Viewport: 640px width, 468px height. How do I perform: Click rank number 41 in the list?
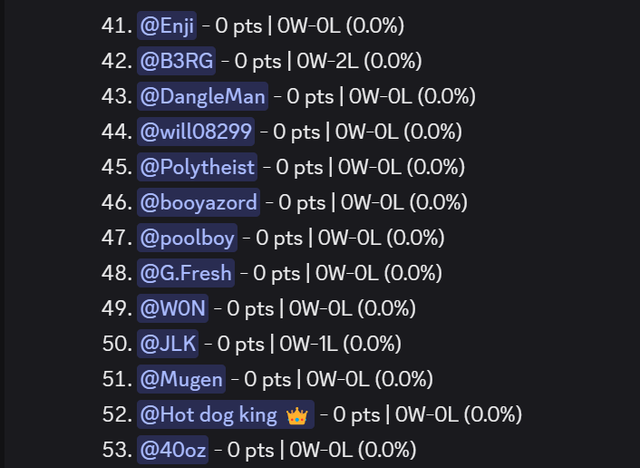point(117,26)
